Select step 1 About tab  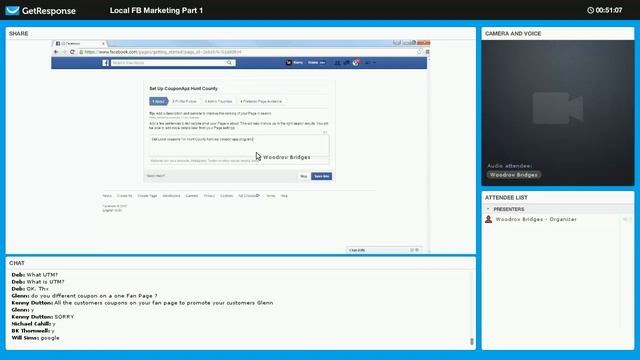click(159, 101)
